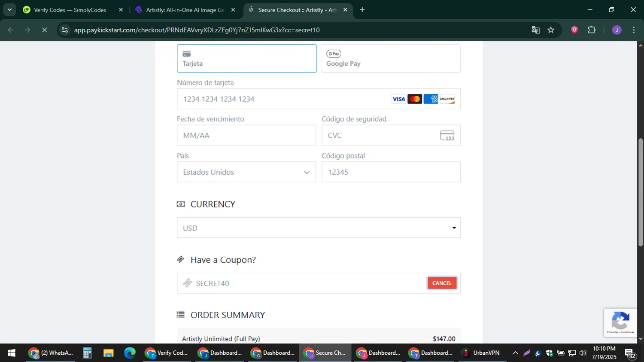Close the Verify Codes tab
This screenshot has height=362, width=644.
pos(121,10)
